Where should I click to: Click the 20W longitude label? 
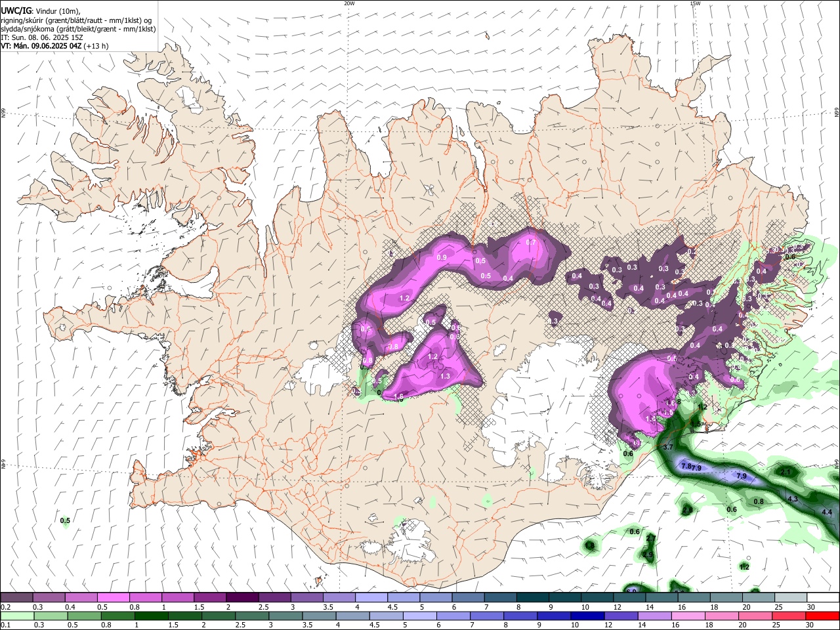pyautogui.click(x=349, y=3)
